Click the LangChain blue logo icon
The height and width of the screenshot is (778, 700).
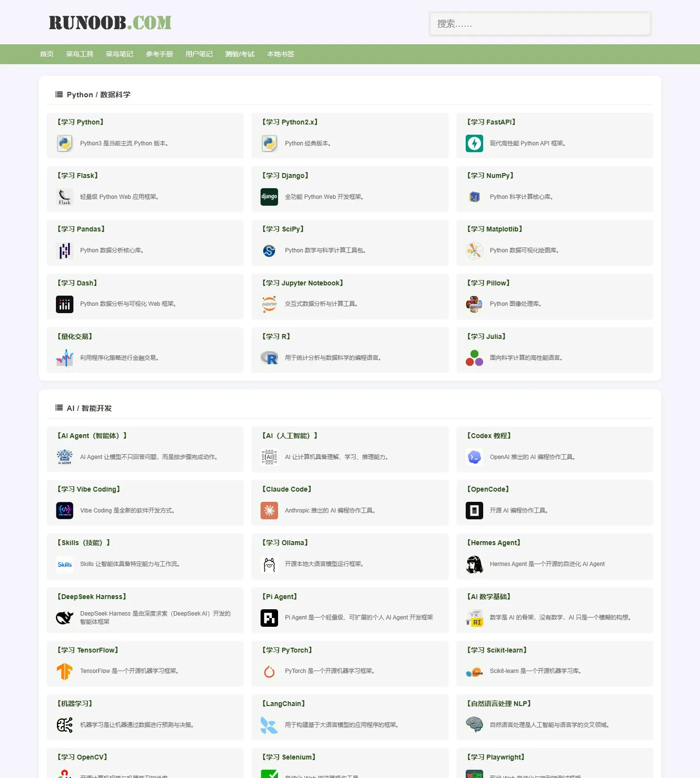[269, 725]
